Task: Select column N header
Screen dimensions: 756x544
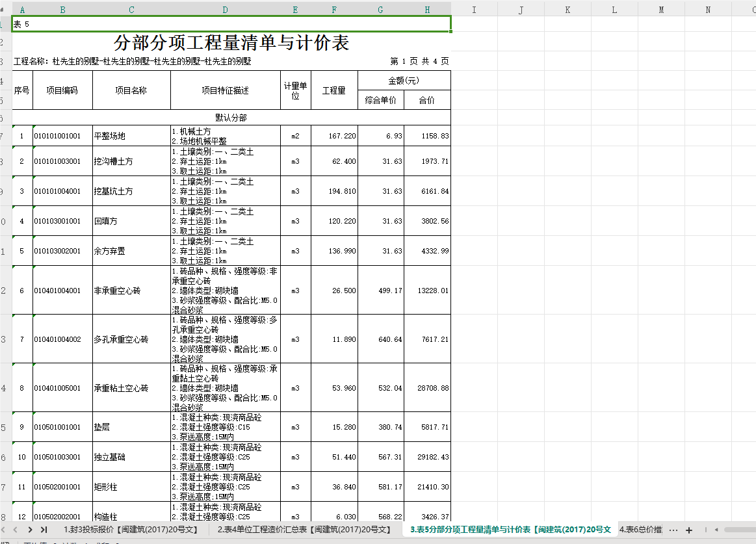Action: (708, 10)
